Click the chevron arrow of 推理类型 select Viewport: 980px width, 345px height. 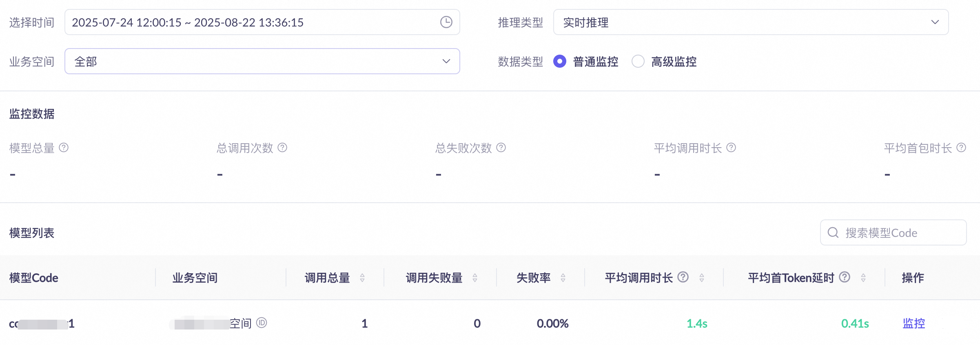pyautogui.click(x=935, y=22)
